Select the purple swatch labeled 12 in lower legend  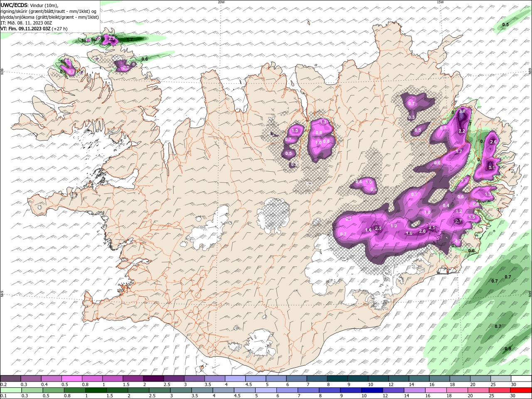coord(394,390)
